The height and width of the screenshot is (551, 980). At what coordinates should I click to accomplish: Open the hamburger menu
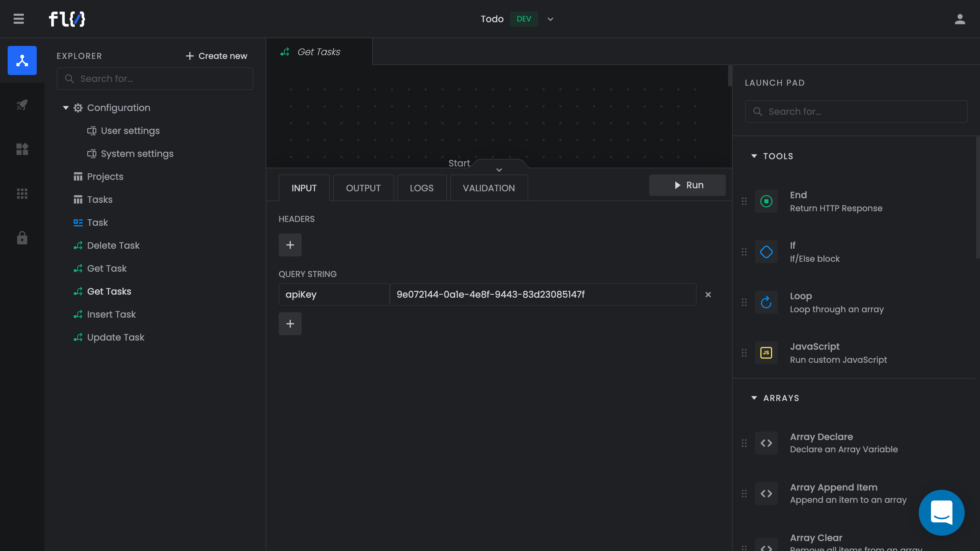pos(19,19)
